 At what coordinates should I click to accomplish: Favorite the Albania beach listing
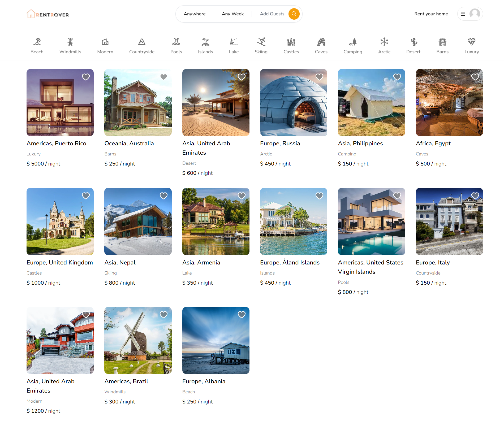coord(242,315)
